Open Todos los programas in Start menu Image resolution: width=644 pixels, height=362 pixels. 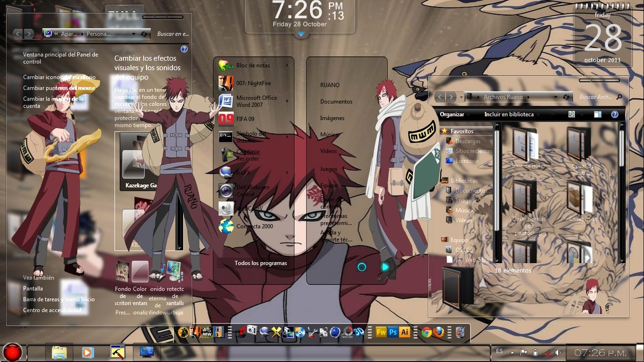coord(261,263)
